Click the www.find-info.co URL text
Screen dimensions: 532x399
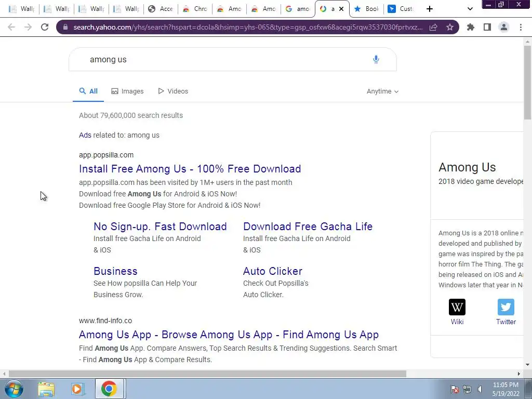coord(105,321)
